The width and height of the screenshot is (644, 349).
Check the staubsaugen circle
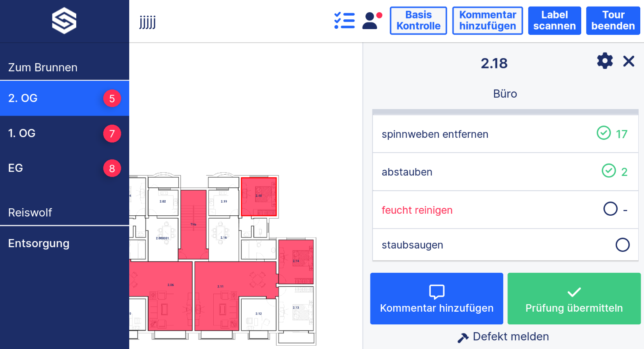tap(622, 245)
